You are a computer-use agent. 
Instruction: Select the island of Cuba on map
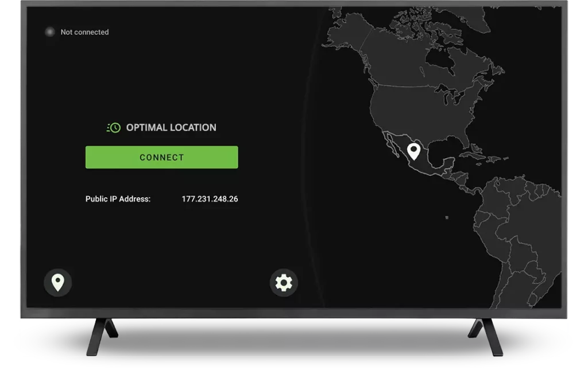pyautogui.click(x=472, y=154)
